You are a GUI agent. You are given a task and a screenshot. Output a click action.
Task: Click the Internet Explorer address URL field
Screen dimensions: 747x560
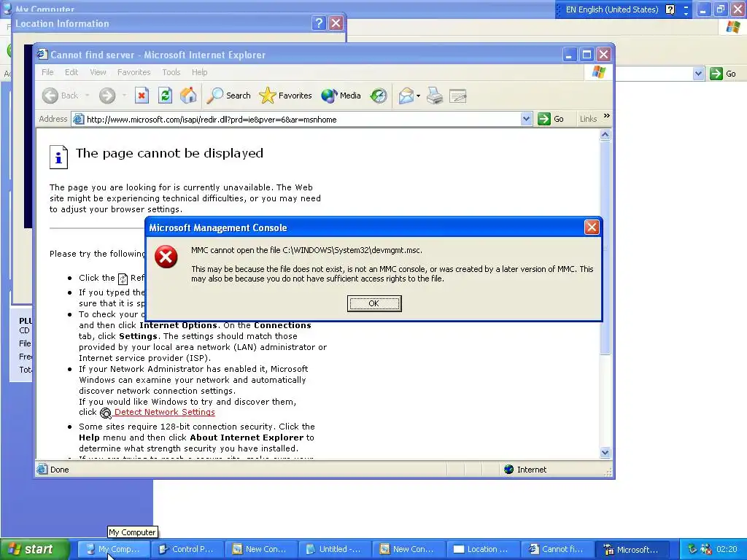[302, 120]
